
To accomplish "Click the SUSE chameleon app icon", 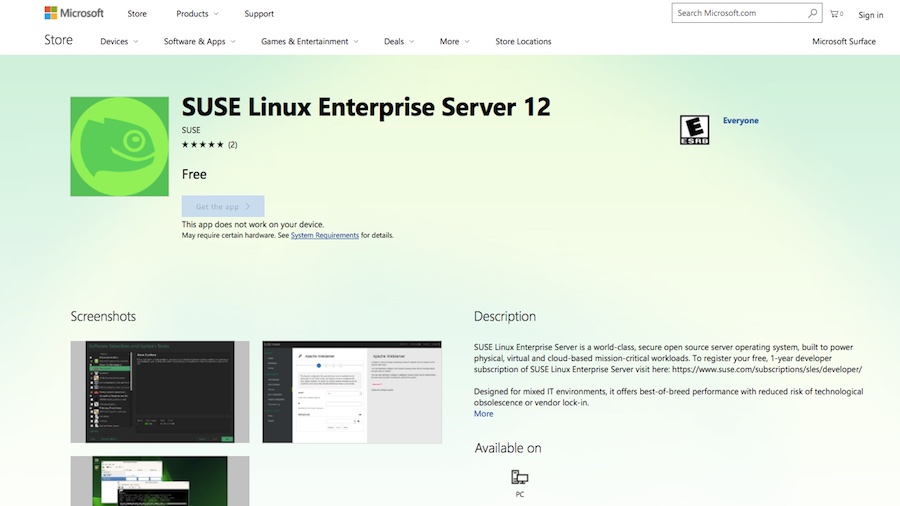I will click(119, 146).
